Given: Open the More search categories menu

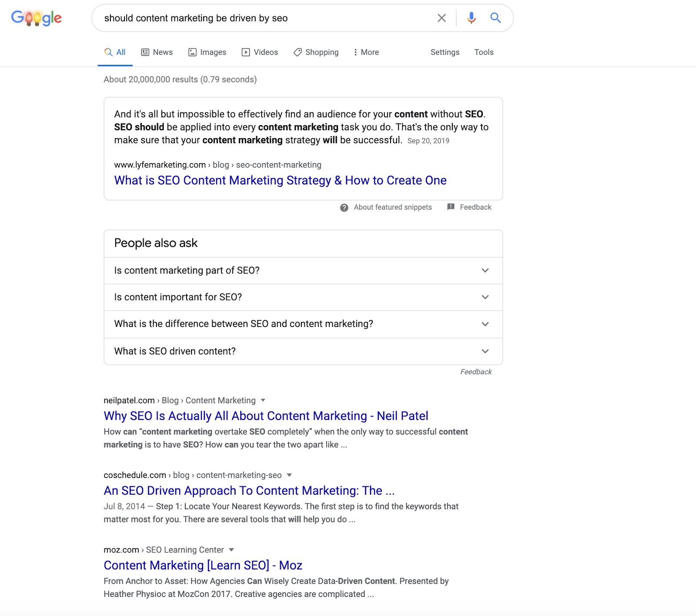Looking at the screenshot, I should click(366, 52).
